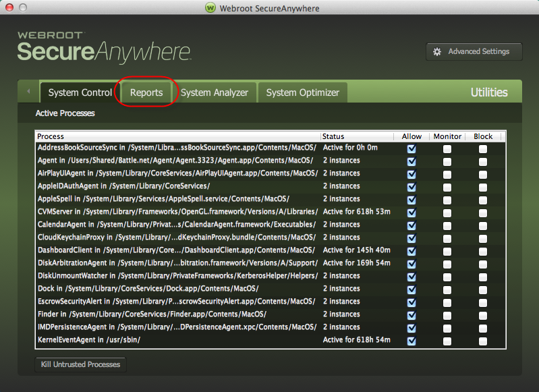Click the back arrow left of tabs
The image size is (539, 392).
[x=28, y=92]
